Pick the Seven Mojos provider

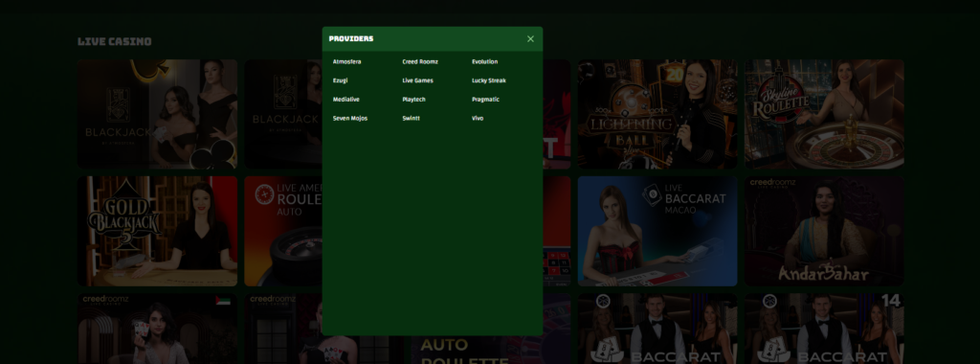pyautogui.click(x=350, y=118)
